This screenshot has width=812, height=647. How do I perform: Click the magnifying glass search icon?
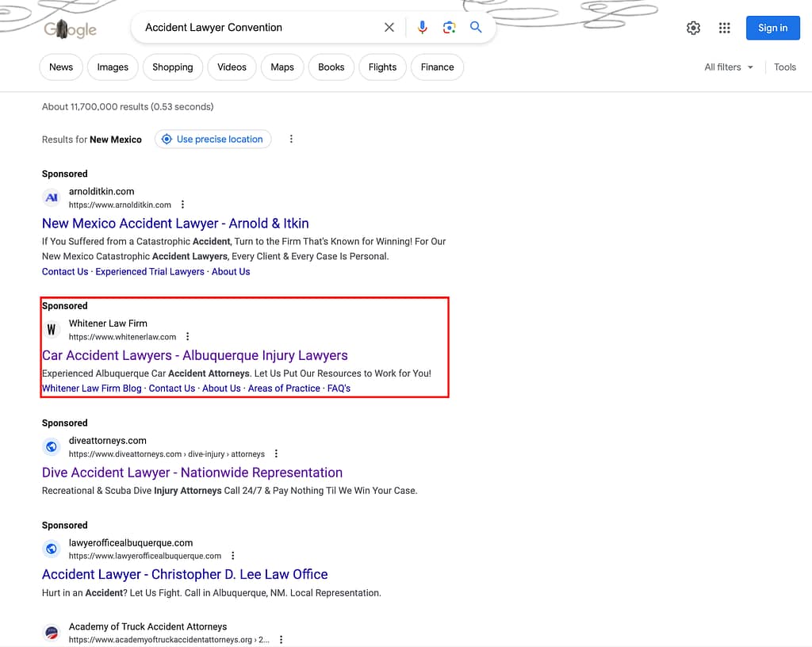pyautogui.click(x=476, y=27)
